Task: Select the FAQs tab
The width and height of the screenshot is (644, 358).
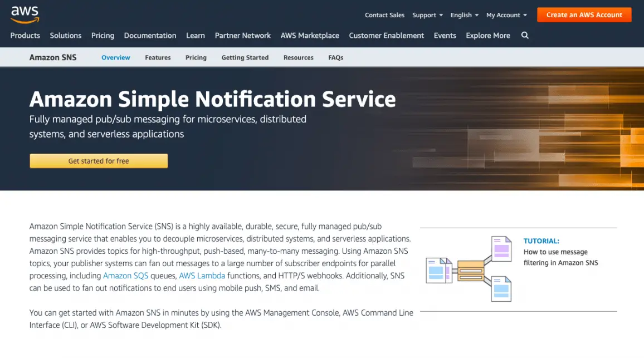Action: point(335,57)
